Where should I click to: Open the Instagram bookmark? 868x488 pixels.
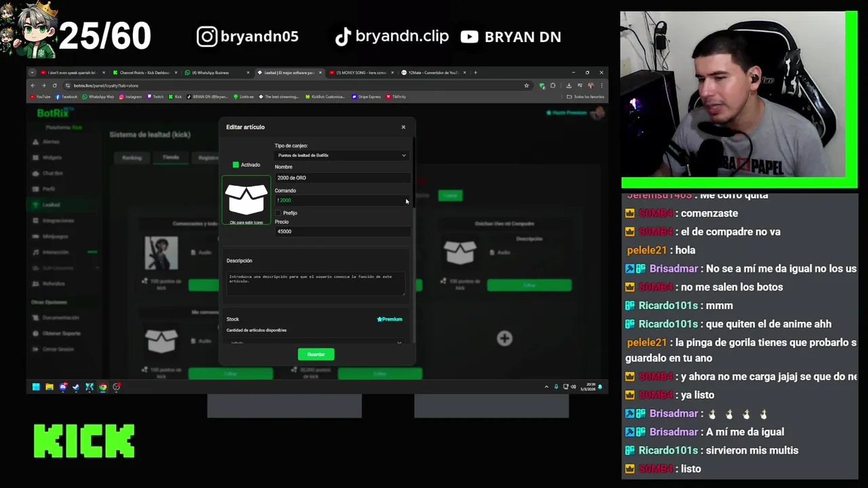click(x=130, y=97)
